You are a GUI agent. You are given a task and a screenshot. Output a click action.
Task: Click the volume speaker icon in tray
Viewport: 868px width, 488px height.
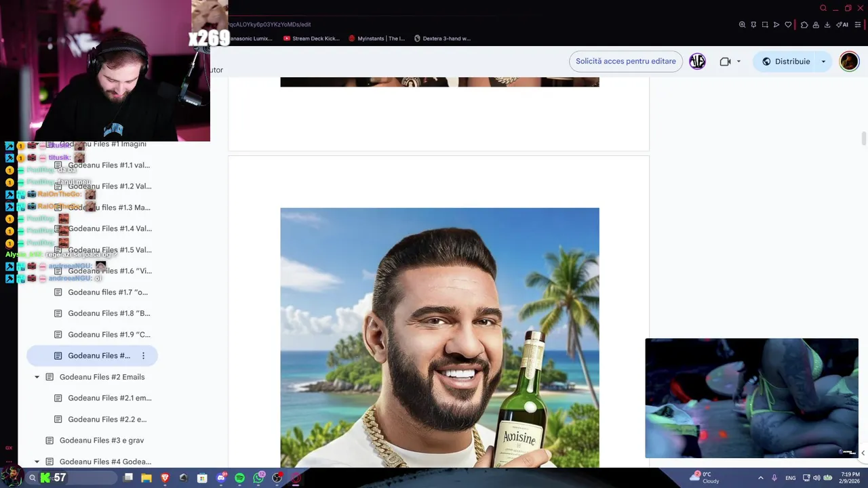(x=816, y=478)
